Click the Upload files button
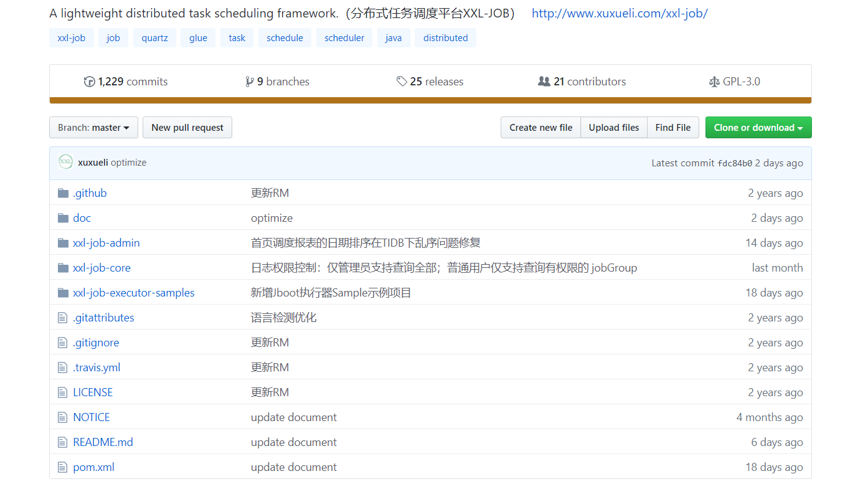 pyautogui.click(x=614, y=127)
